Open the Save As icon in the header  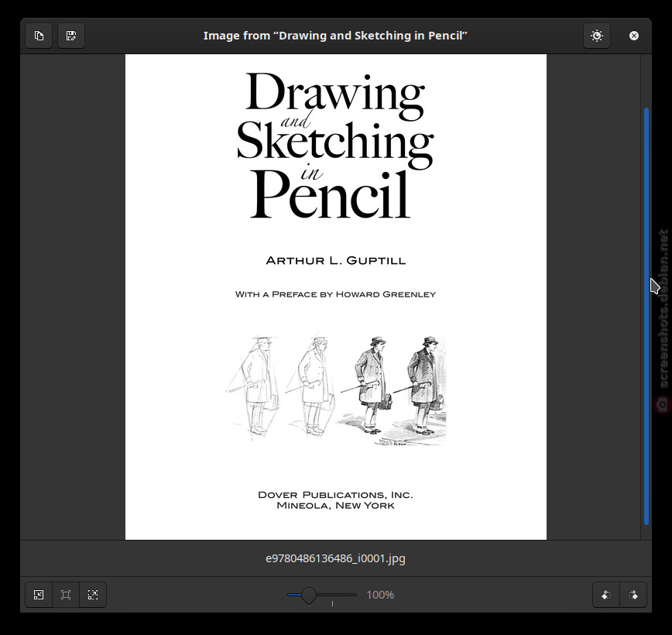click(71, 36)
